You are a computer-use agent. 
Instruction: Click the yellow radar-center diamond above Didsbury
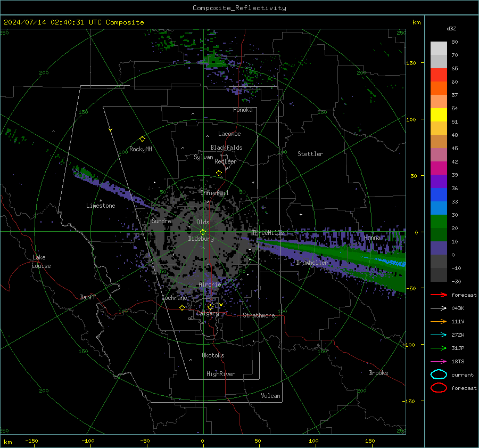coord(203,232)
